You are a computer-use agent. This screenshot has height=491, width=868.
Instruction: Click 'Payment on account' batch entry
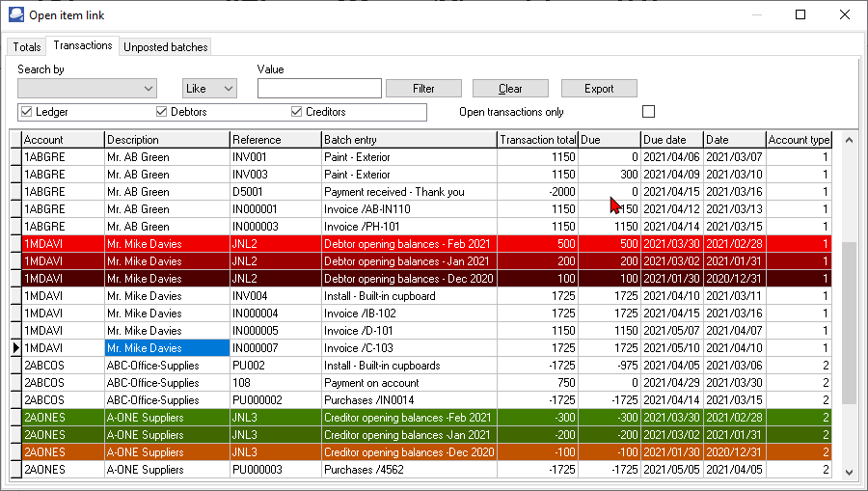[409, 383]
